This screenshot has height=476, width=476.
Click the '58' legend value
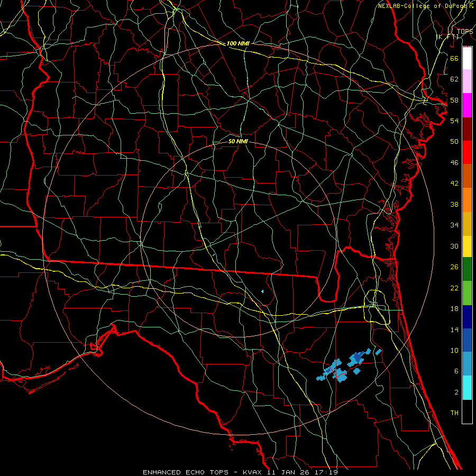454,100
